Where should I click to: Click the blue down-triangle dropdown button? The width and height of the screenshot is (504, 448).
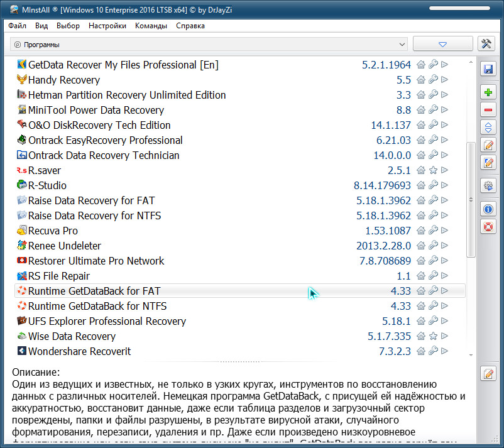pos(442,45)
